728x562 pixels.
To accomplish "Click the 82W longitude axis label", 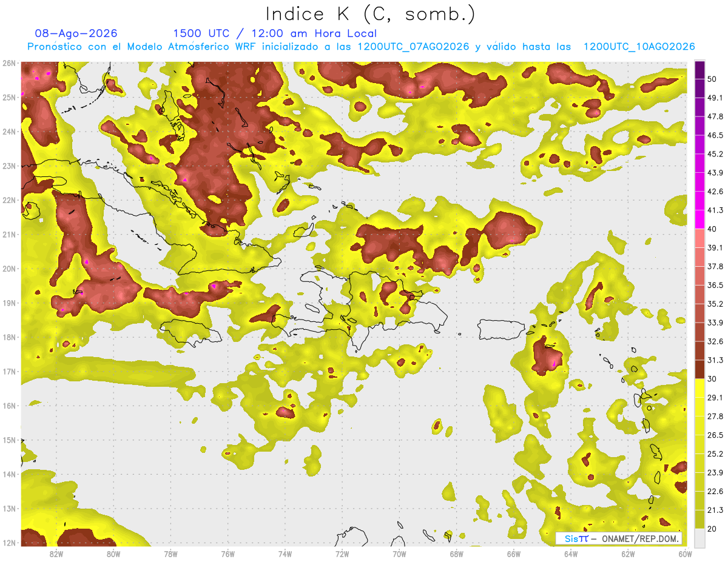I will point(56,554).
